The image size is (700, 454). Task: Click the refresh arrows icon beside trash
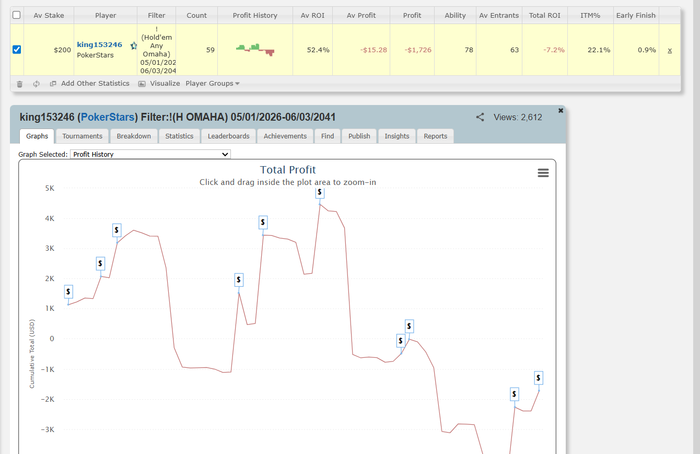click(36, 84)
